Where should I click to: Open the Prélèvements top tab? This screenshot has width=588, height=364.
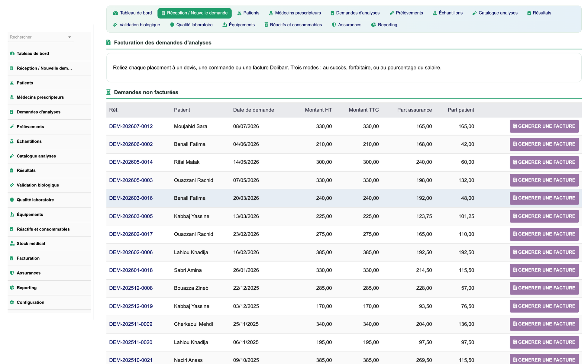tap(406, 13)
